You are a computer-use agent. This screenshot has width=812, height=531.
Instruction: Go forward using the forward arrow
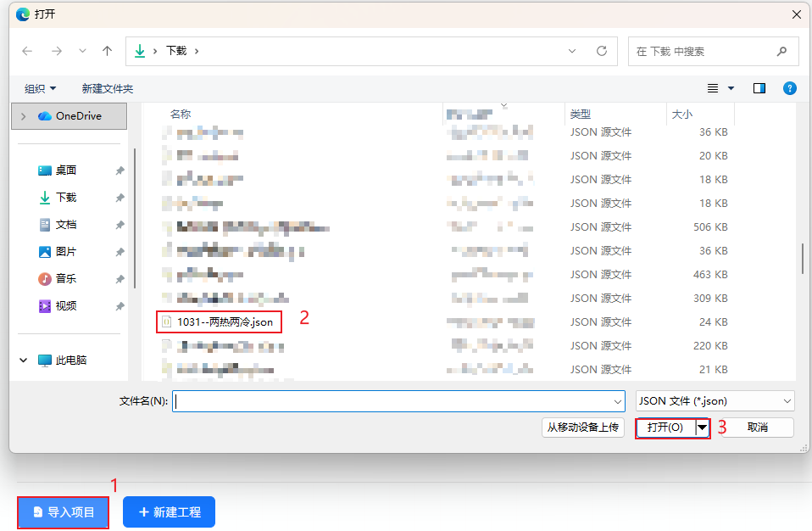57,51
